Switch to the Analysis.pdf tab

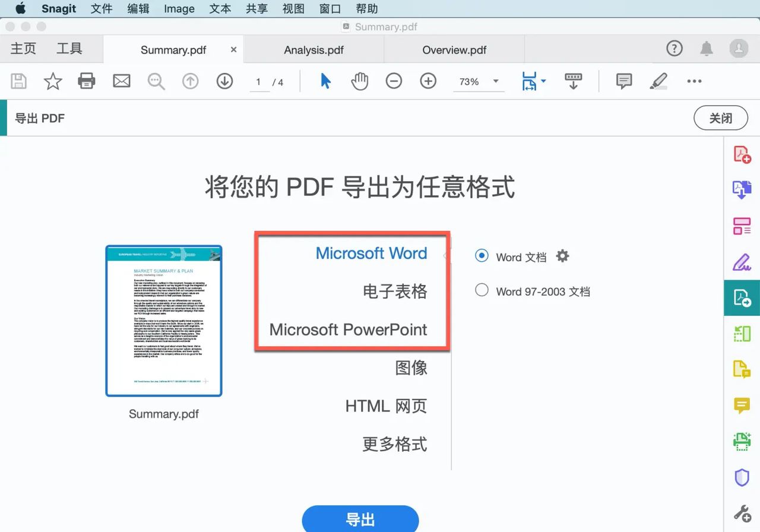tap(314, 50)
